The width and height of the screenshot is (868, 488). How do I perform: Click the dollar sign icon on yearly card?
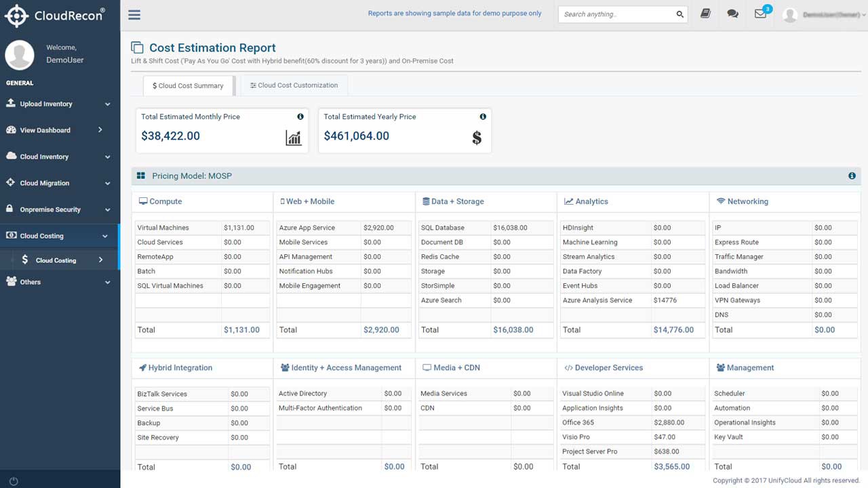coord(477,138)
